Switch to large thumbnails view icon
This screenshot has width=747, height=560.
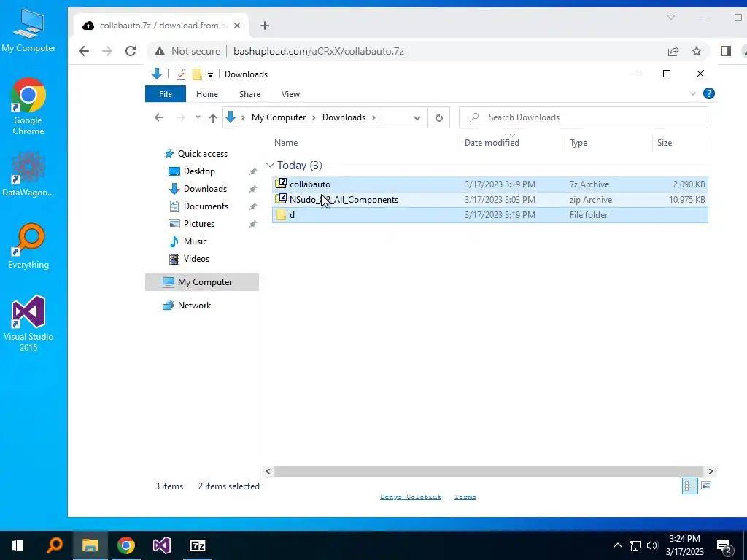click(x=706, y=486)
